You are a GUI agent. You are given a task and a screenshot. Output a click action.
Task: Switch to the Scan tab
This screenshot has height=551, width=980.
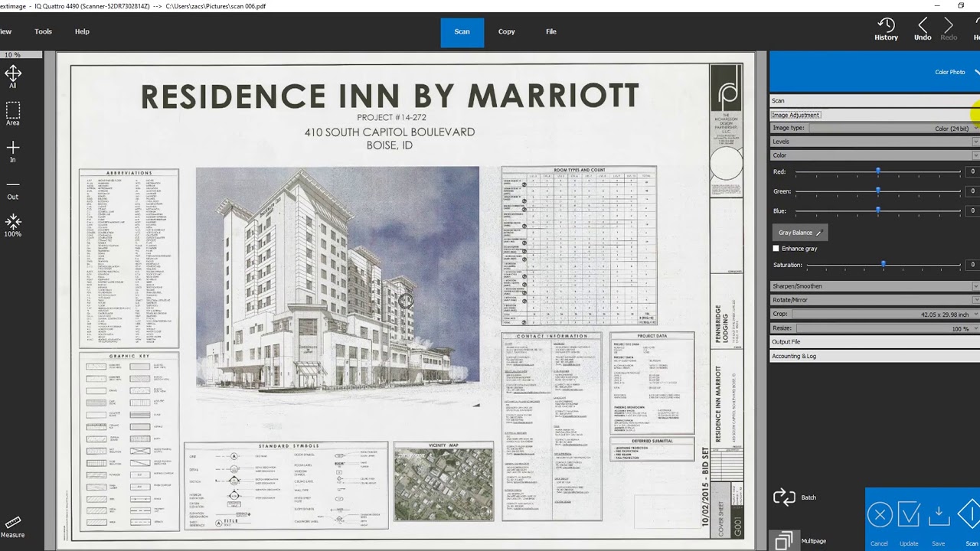click(x=462, y=31)
